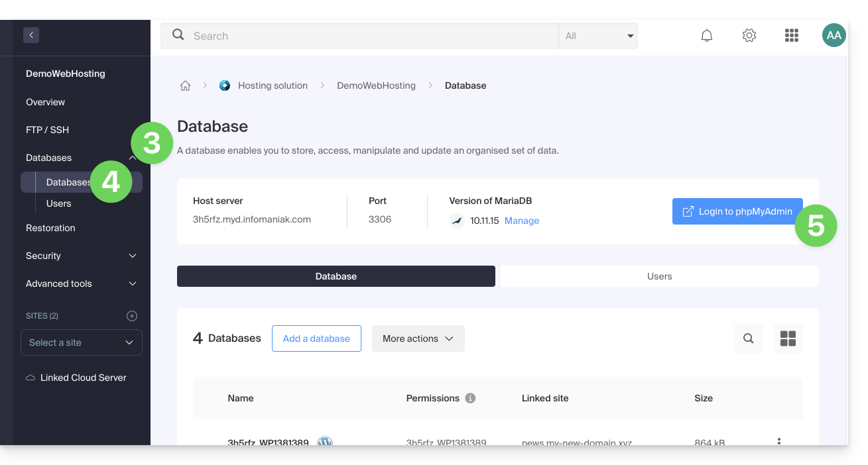Image resolution: width=868 pixels, height=465 pixels.
Task: Collapse the sidebar with the back arrow
Action: click(x=31, y=35)
